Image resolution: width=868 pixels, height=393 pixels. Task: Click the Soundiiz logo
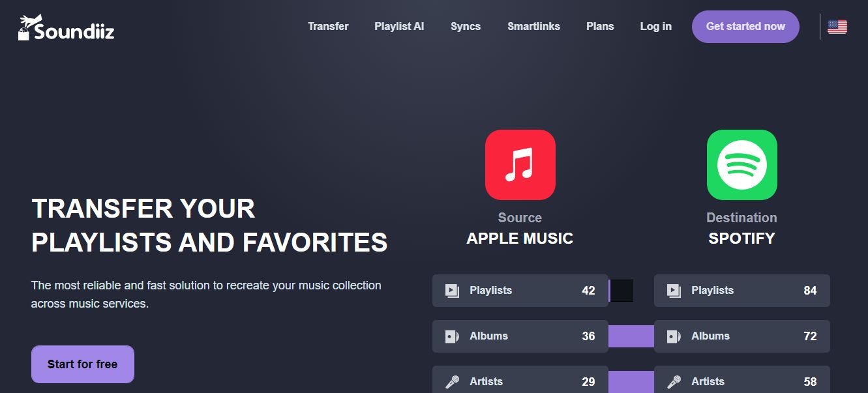66,27
